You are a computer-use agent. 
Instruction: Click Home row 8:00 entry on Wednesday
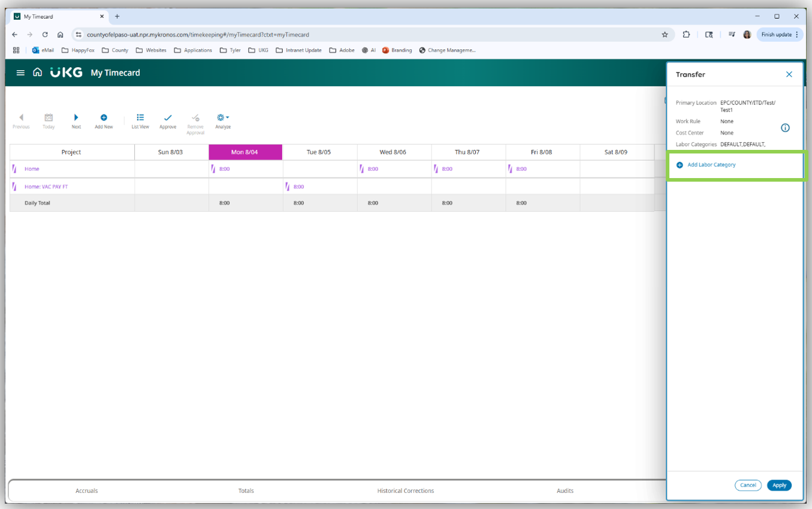click(x=373, y=169)
